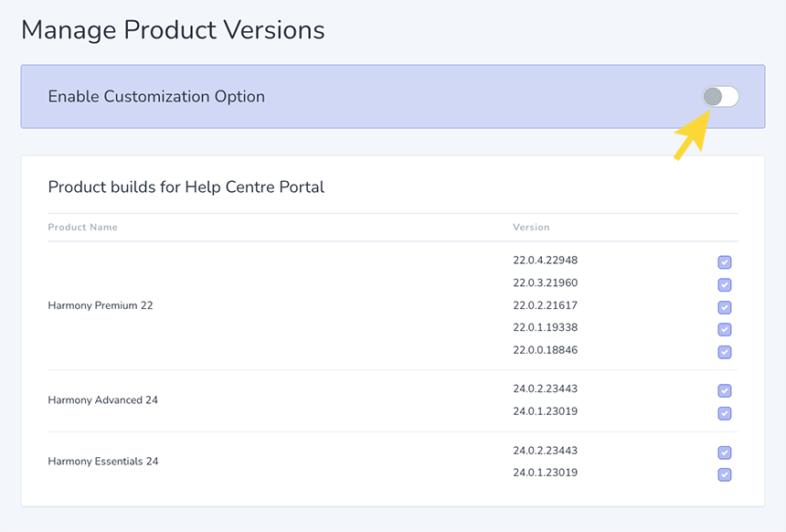786x532 pixels.
Task: Select the Harmony Advanced 24 product name
Action: pyautogui.click(x=102, y=400)
